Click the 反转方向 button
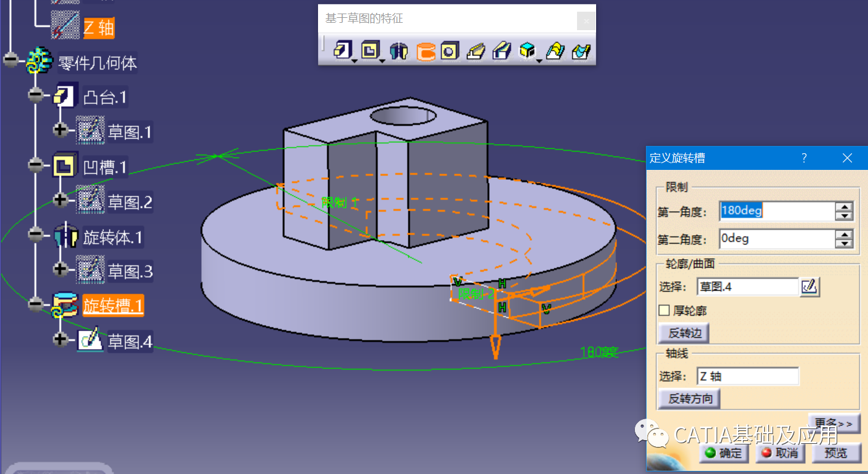 pyautogui.click(x=689, y=398)
